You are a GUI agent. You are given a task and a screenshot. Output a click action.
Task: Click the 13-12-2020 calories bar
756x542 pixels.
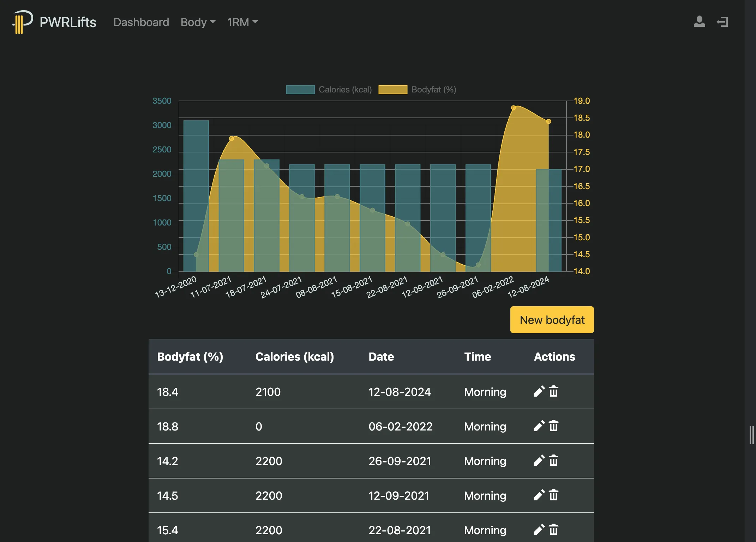click(x=196, y=196)
